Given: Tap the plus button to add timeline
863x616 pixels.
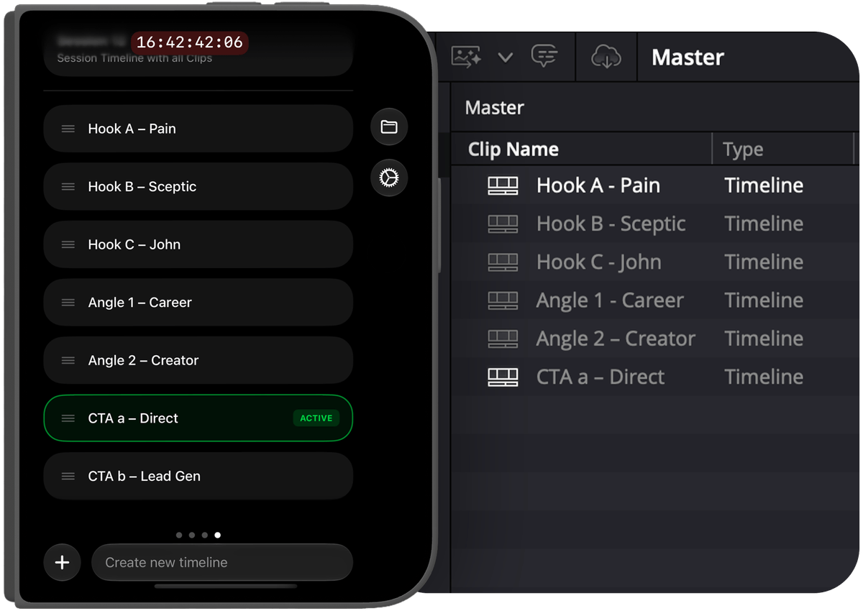Looking at the screenshot, I should coord(63,562).
